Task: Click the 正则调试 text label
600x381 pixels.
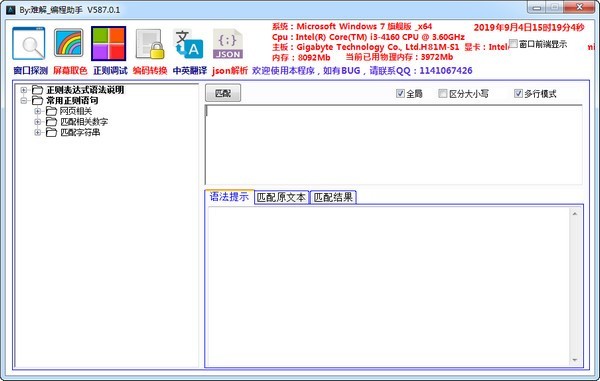Action: click(110, 71)
